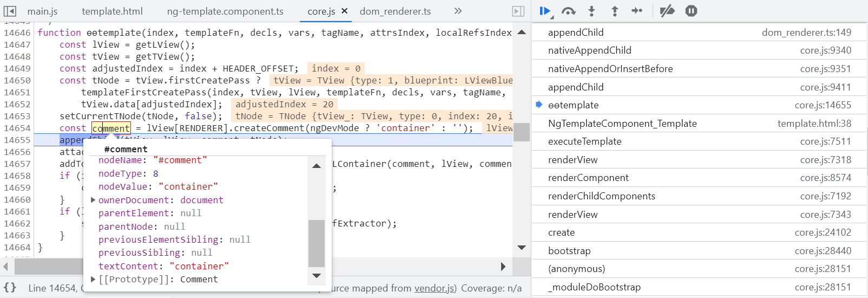The image size is (868, 298).
Task: Click the textContent "container" property
Action: click(x=163, y=266)
